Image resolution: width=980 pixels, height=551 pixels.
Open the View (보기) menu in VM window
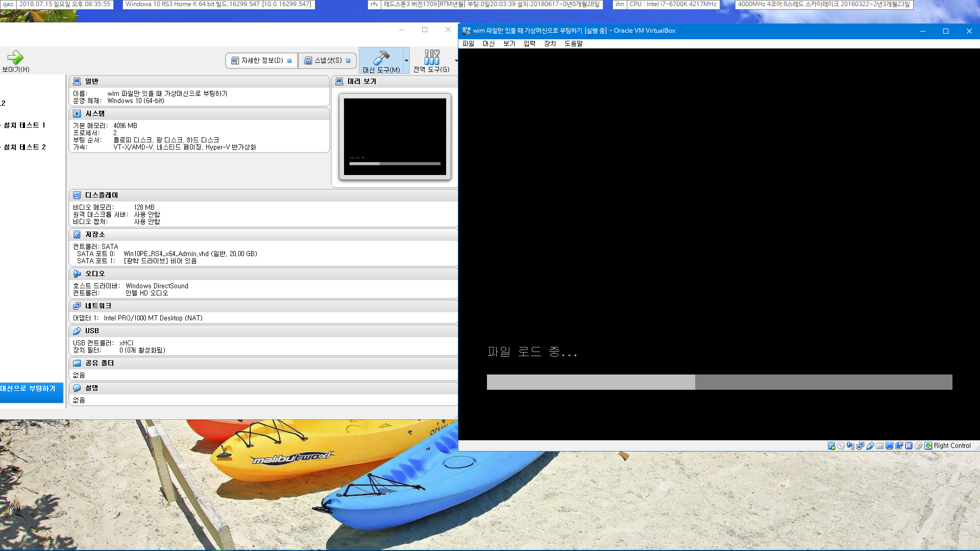point(509,43)
